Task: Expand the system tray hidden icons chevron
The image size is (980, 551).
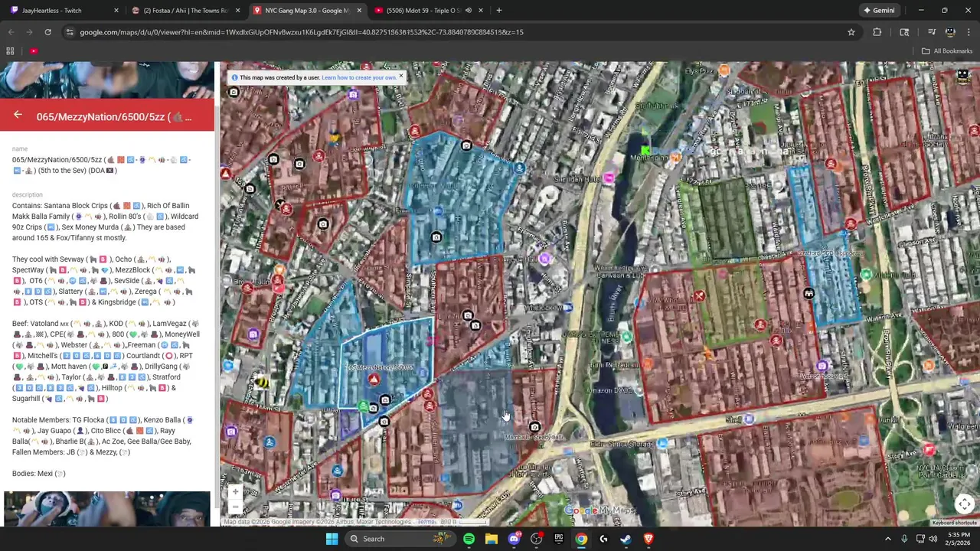Action: click(x=888, y=539)
